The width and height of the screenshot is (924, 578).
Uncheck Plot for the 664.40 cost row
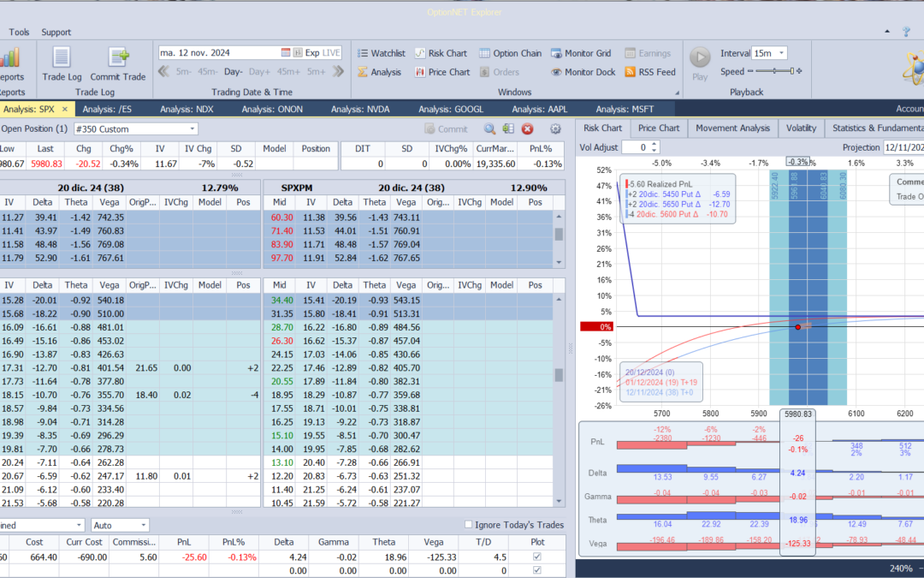pos(536,557)
